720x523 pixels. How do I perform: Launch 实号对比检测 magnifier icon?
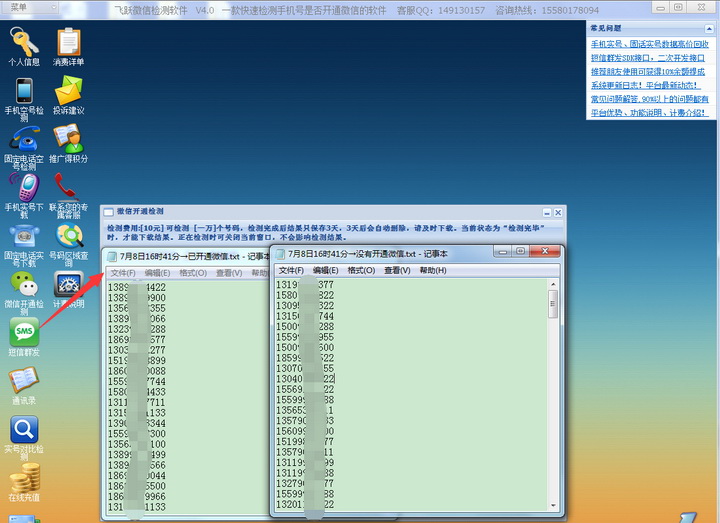pyautogui.click(x=23, y=431)
